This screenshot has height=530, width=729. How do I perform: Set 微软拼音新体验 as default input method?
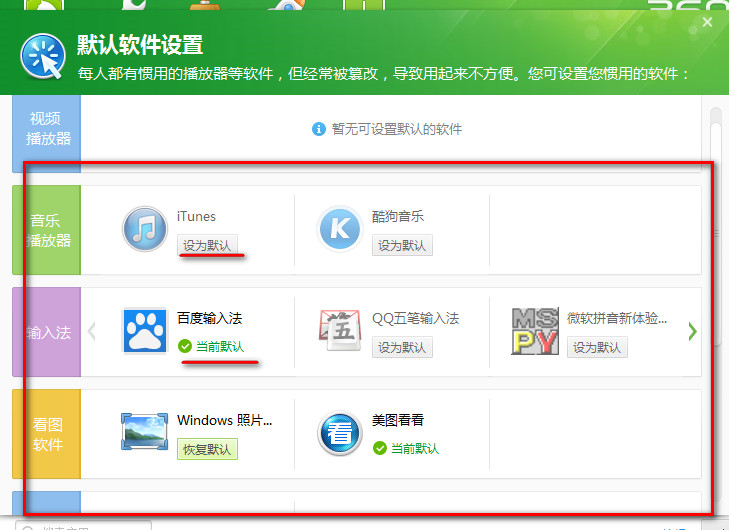597,347
